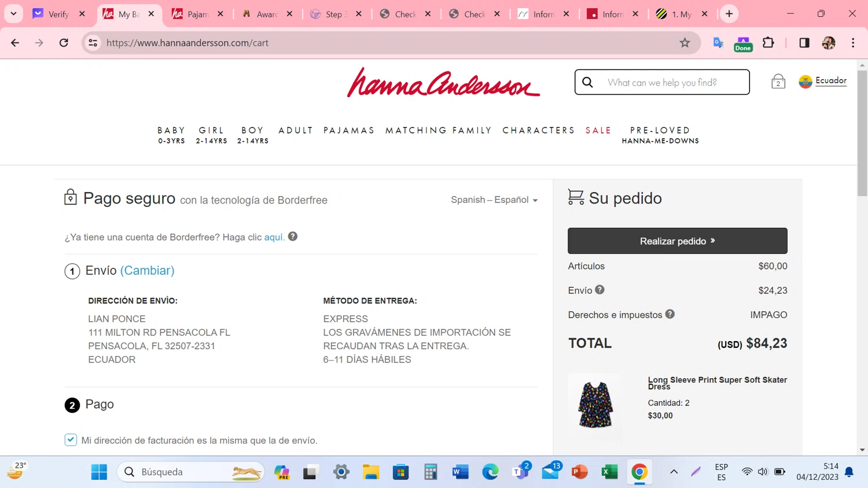Close the My Bag browser tab
Screen dimensions: 868x488
(x=151, y=14)
